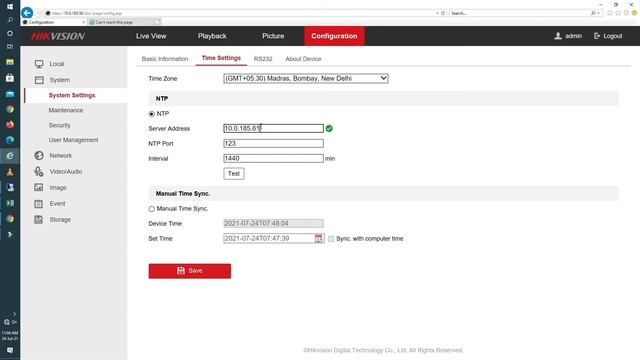640x360 pixels.
Task: Click the Local monitor icon in sidebar
Action: 39,64
